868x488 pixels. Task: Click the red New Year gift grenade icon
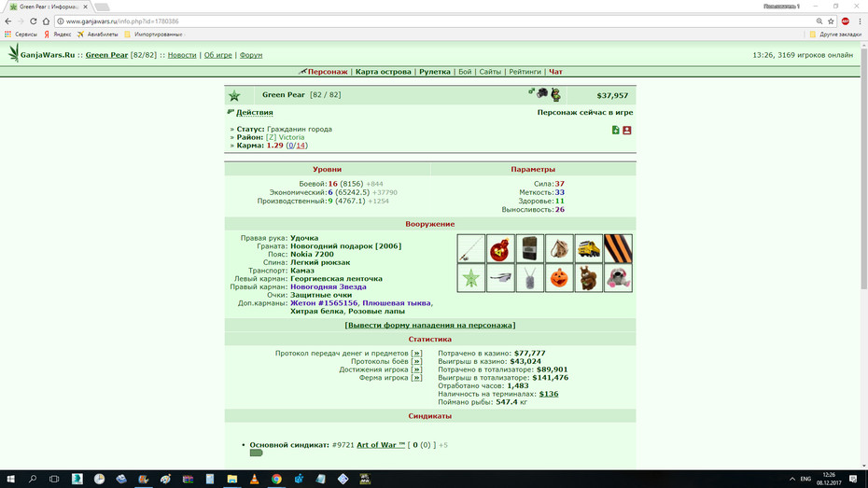click(x=500, y=248)
